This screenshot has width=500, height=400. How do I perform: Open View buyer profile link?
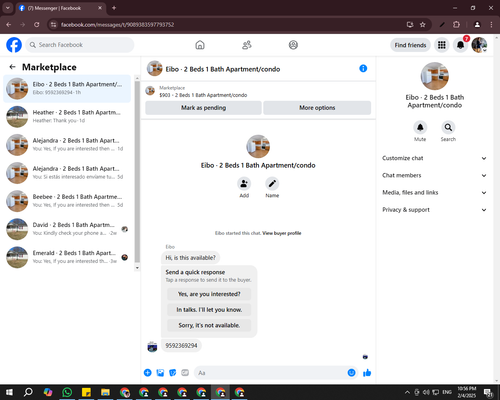(x=282, y=233)
